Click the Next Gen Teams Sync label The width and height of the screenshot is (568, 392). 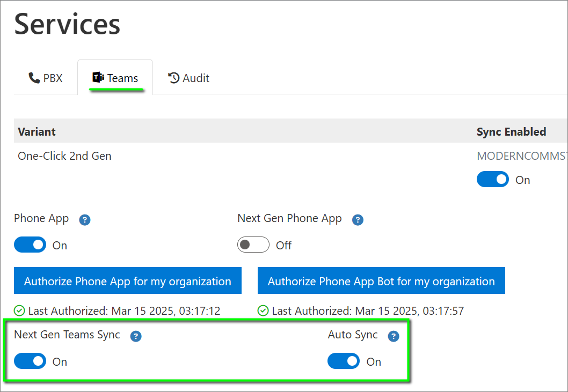(x=67, y=335)
